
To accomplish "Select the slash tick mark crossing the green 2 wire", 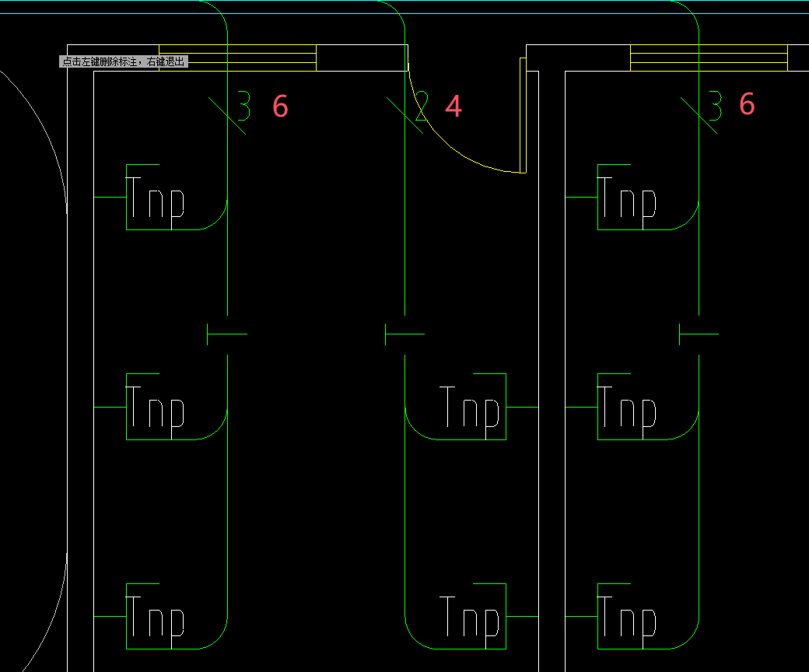I will [405, 116].
